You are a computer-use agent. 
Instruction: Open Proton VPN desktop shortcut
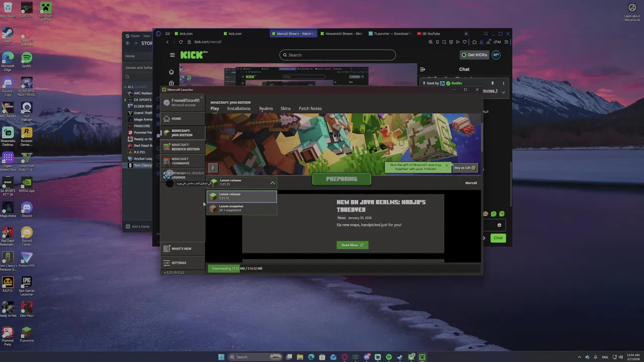point(27,259)
